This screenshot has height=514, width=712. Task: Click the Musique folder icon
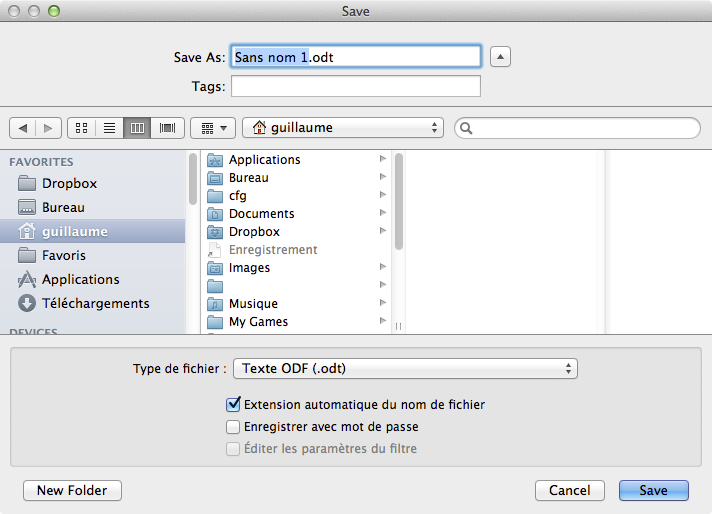pyautogui.click(x=215, y=304)
